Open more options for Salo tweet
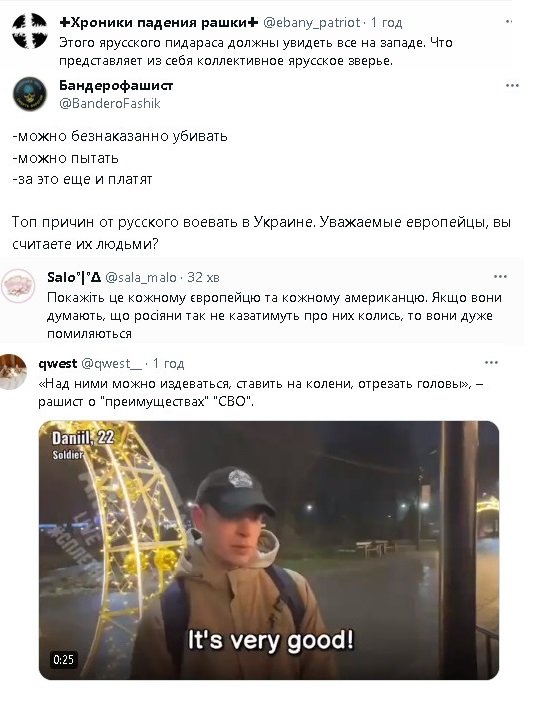 (x=500, y=277)
